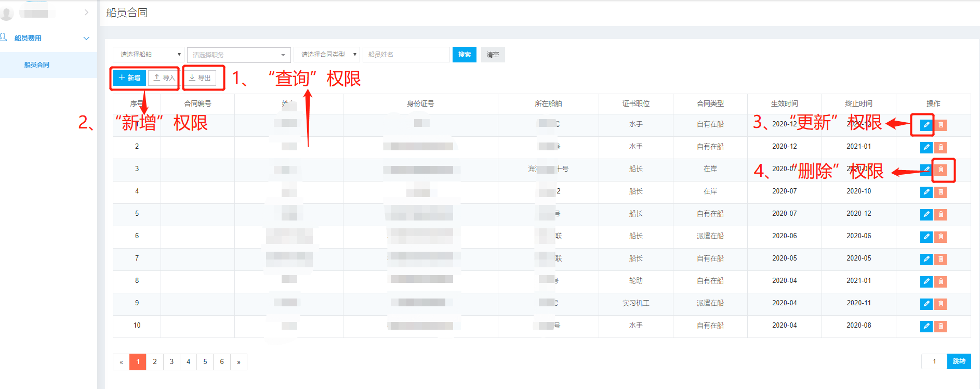
Task: Delete contract row 2 with trash icon
Action: point(941,147)
